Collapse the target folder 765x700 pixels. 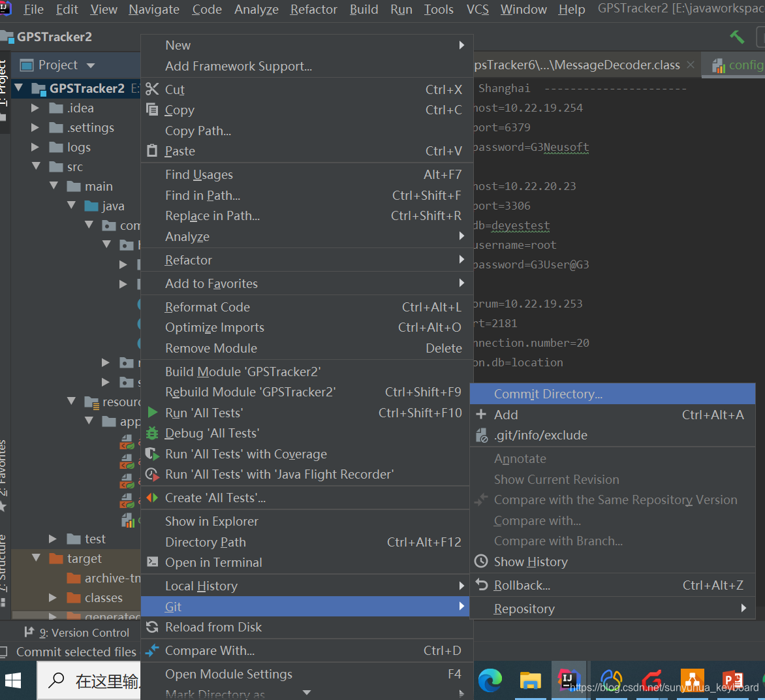pos(36,558)
